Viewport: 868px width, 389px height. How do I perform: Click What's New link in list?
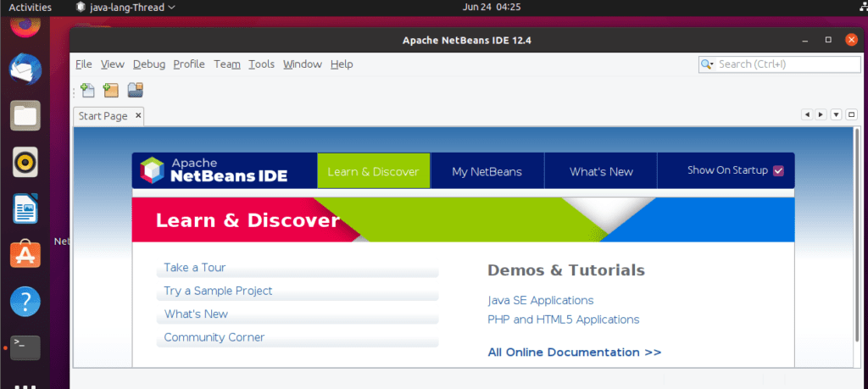tap(196, 314)
